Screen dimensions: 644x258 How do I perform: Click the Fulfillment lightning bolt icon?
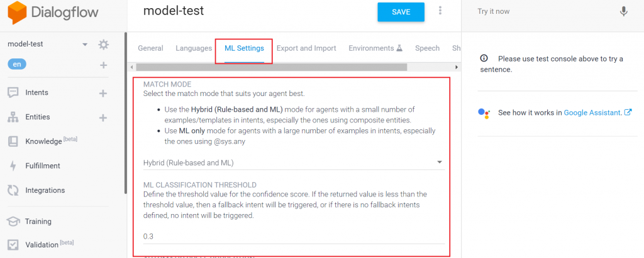pos(13,166)
